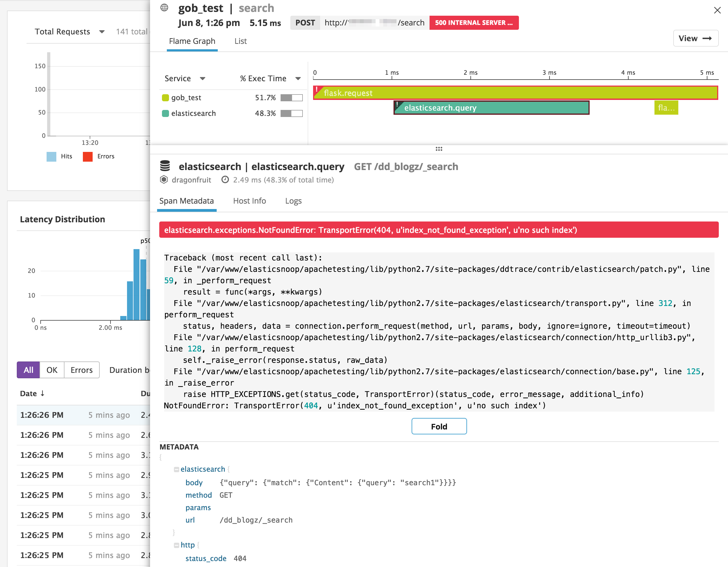Select the OK traces filter

coord(52,370)
